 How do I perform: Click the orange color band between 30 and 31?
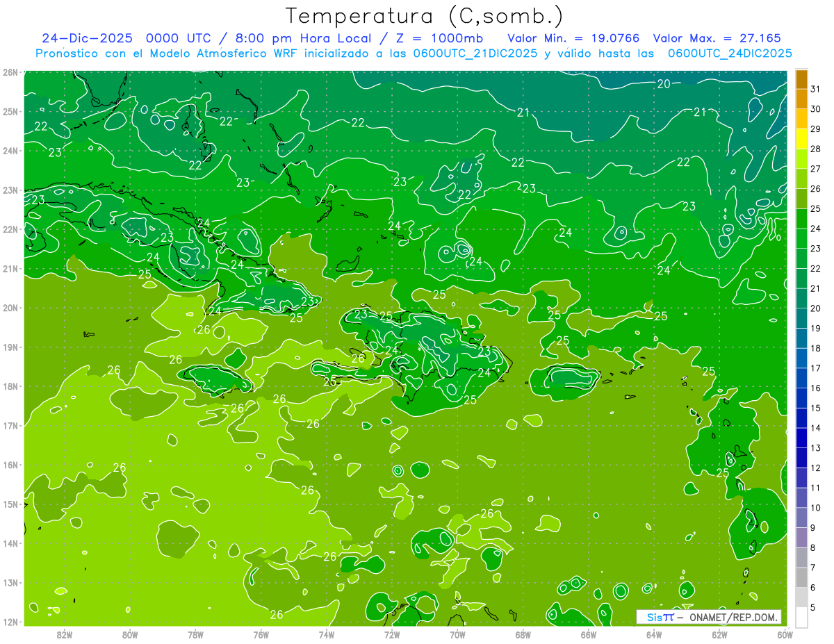point(802,99)
